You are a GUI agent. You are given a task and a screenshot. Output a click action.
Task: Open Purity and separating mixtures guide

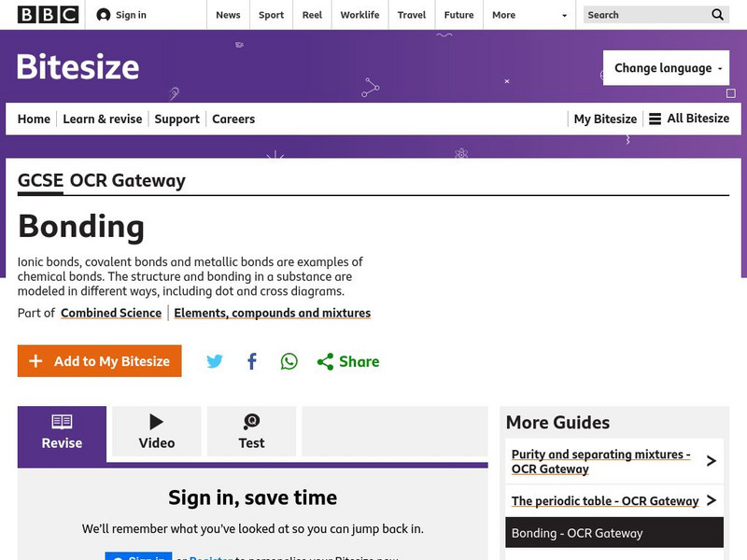point(600,461)
